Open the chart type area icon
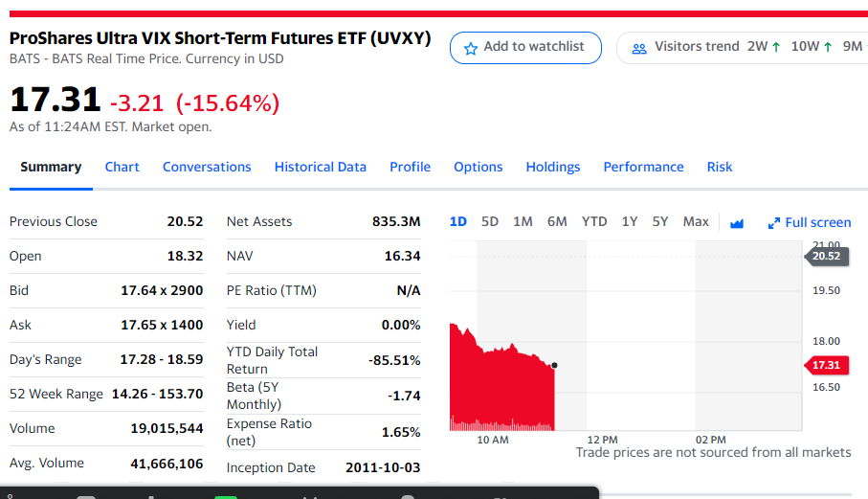 (x=737, y=222)
